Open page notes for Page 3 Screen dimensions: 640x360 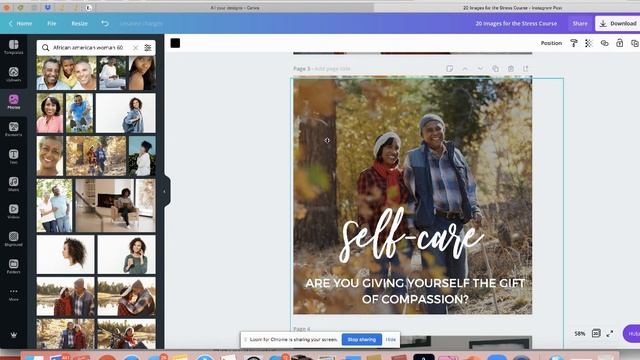[449, 69]
